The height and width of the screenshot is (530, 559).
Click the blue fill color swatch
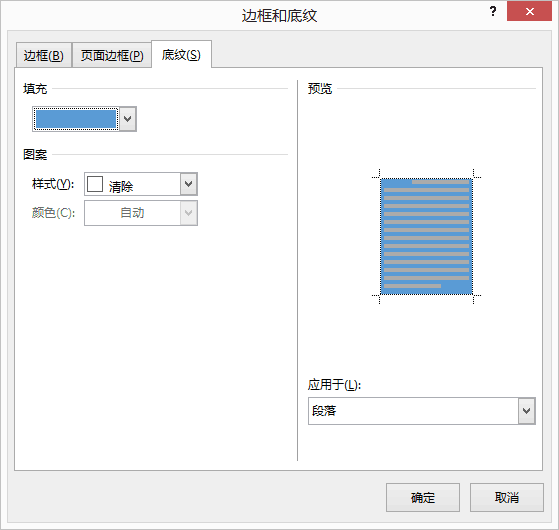point(76,119)
